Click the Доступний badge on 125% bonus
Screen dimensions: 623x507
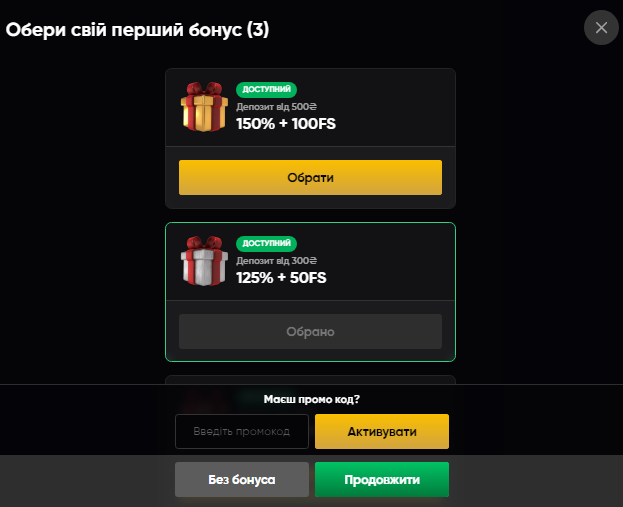tap(266, 243)
